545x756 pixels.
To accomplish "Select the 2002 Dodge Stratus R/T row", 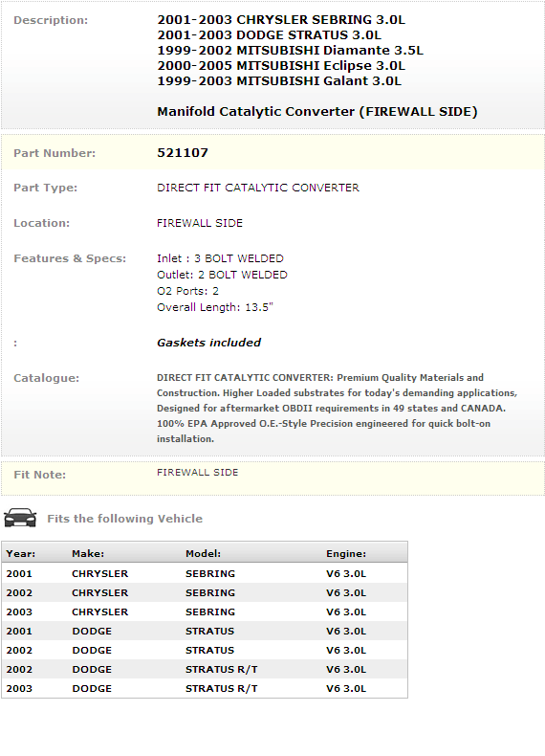I will (x=205, y=669).
